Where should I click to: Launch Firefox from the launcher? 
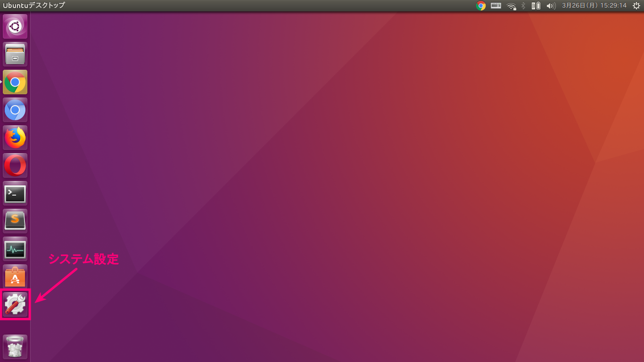click(15, 138)
